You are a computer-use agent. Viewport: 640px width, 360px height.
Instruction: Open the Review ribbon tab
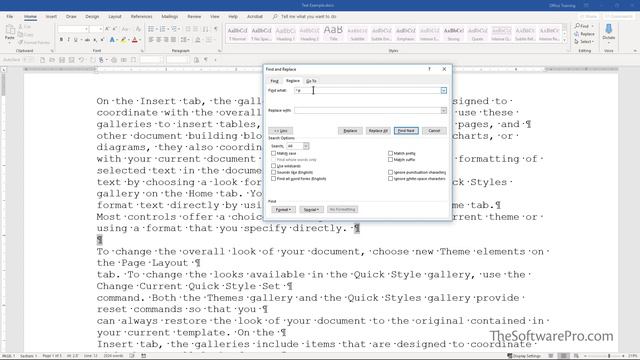pos(194,17)
